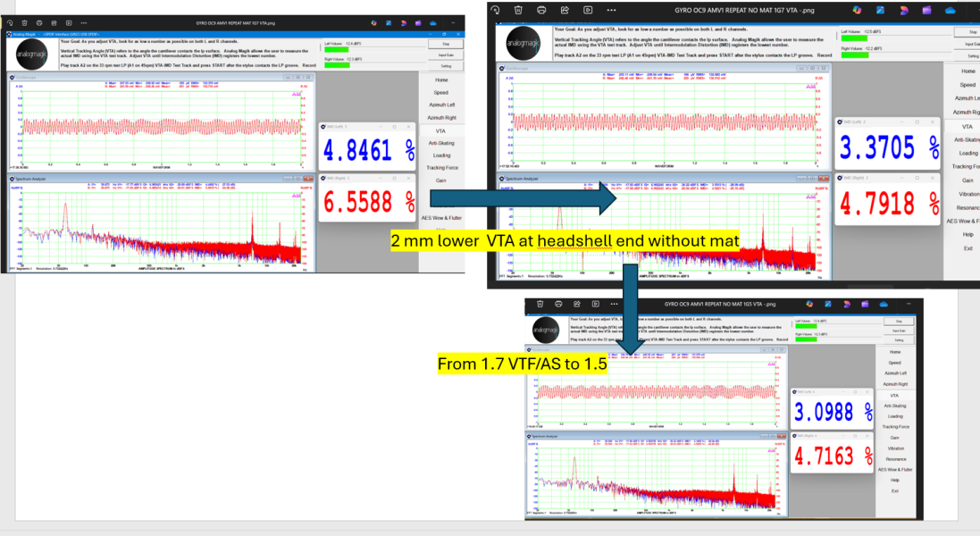Expand the three-dot menu in the NO MAT 1G7 viewer
This screenshot has height=536, width=980.
point(611,10)
